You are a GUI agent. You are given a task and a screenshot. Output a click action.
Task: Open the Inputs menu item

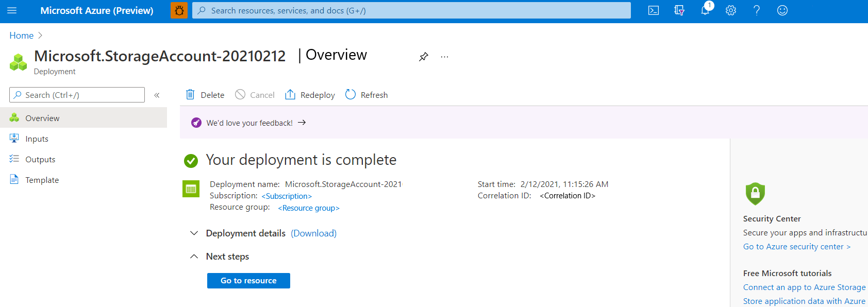84,139
